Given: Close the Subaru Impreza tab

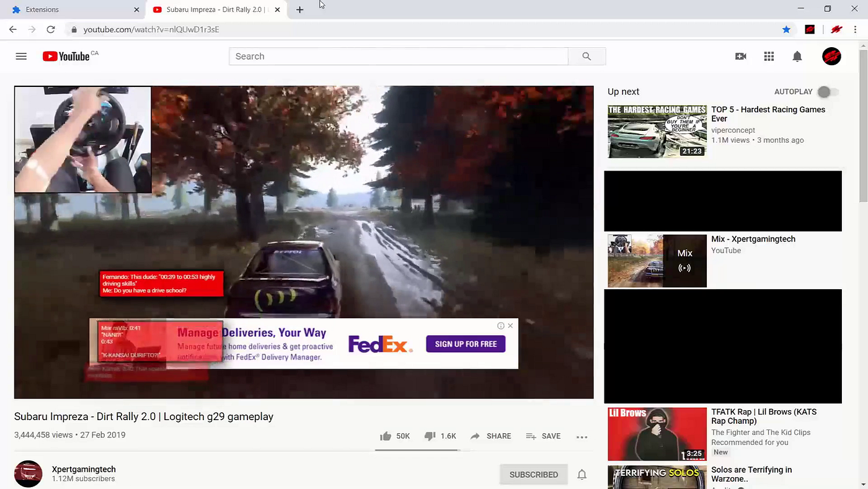Looking at the screenshot, I should coord(278,10).
